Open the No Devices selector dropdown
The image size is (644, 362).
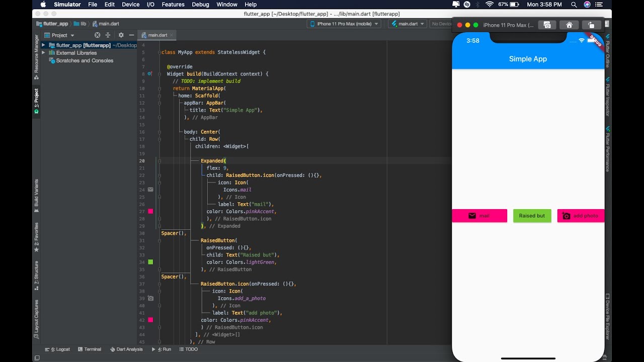point(441,24)
